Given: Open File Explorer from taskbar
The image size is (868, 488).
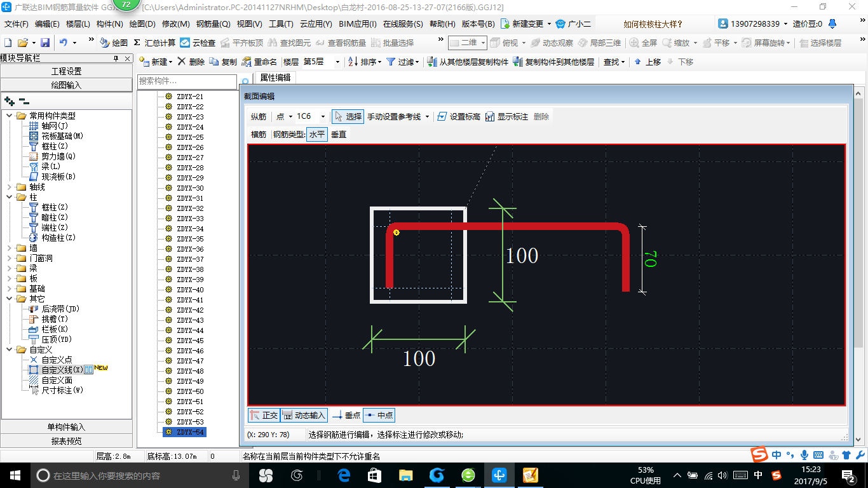Looking at the screenshot, I should click(x=405, y=475).
